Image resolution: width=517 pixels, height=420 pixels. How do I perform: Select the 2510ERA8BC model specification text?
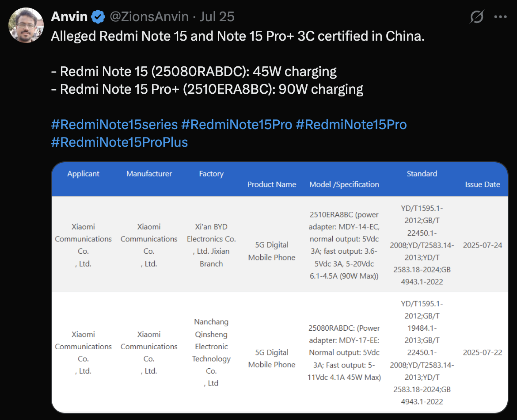(x=344, y=245)
